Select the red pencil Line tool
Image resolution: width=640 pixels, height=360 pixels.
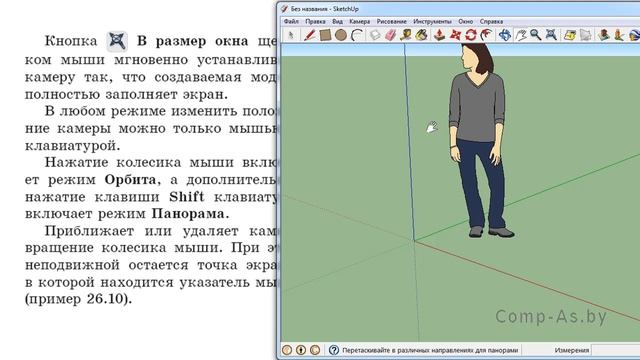309,35
